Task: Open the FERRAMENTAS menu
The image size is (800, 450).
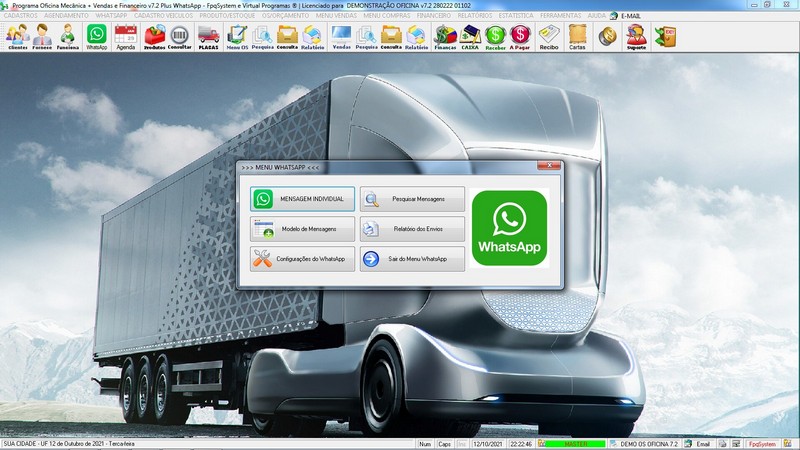Action: pyautogui.click(x=560, y=16)
